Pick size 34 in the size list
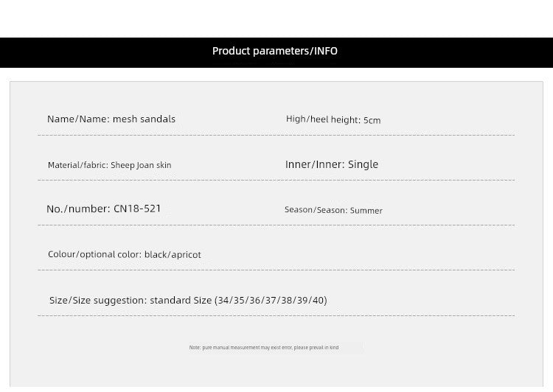 click(x=223, y=301)
